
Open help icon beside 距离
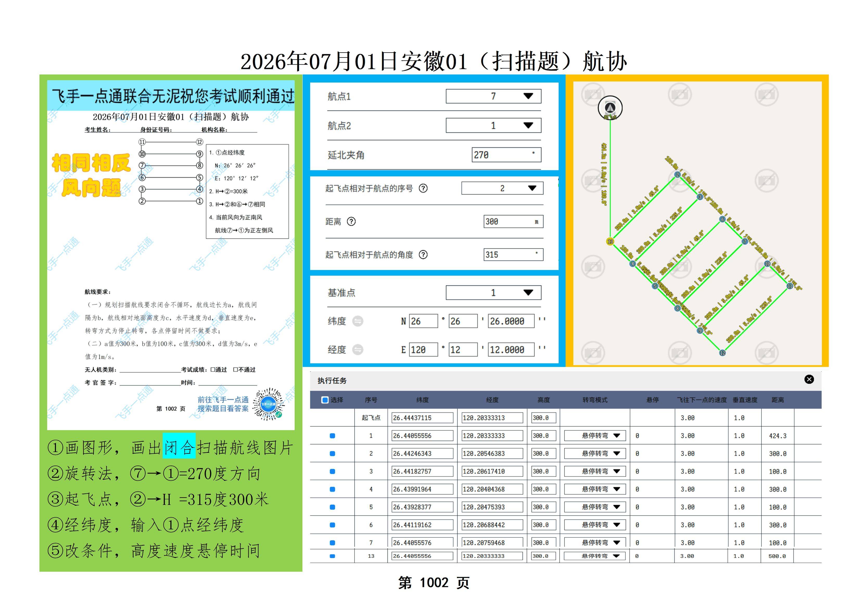351,221
